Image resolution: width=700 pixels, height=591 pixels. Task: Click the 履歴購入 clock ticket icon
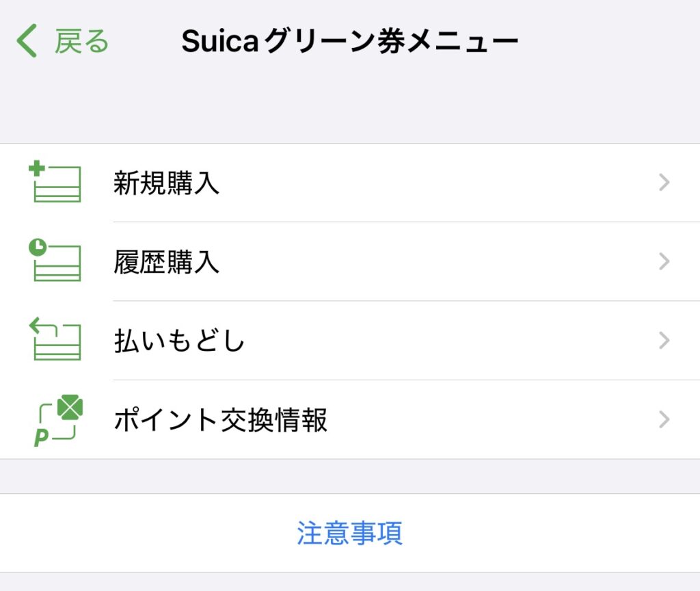[x=55, y=260]
